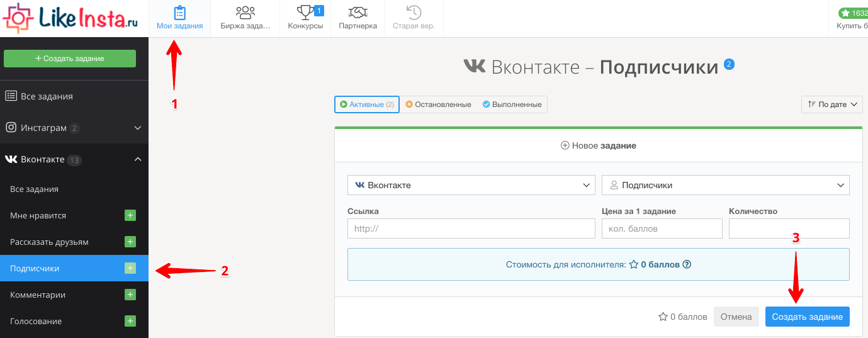Click the Мои задания clipboard icon

(x=180, y=12)
